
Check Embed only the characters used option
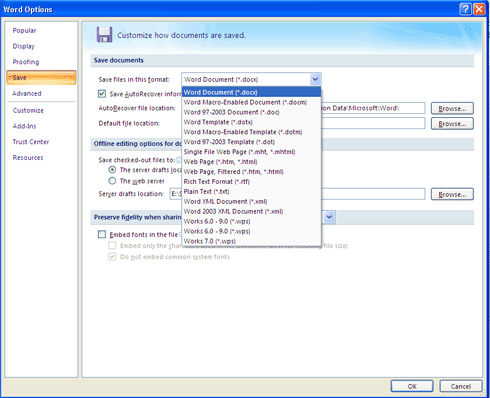coord(112,246)
